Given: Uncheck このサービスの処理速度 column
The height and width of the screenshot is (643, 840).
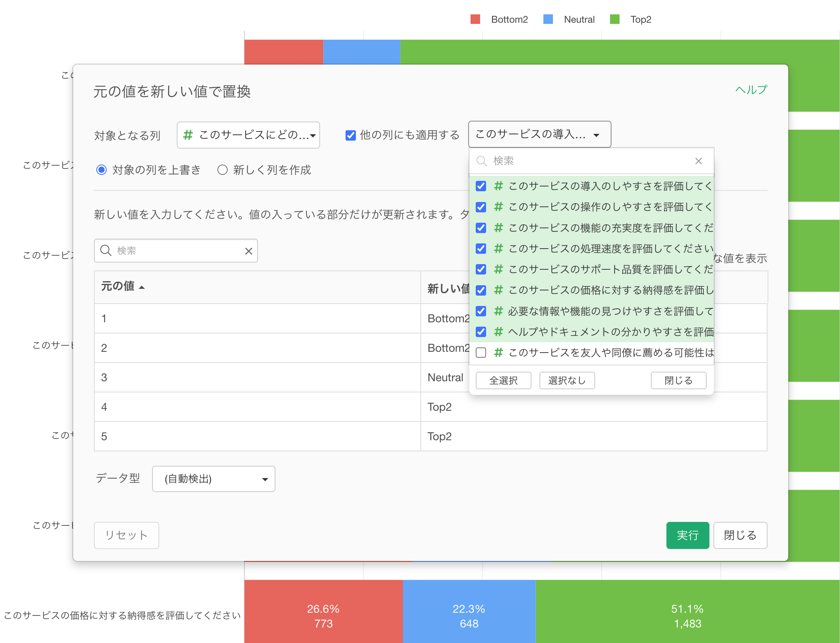Looking at the screenshot, I should point(481,249).
